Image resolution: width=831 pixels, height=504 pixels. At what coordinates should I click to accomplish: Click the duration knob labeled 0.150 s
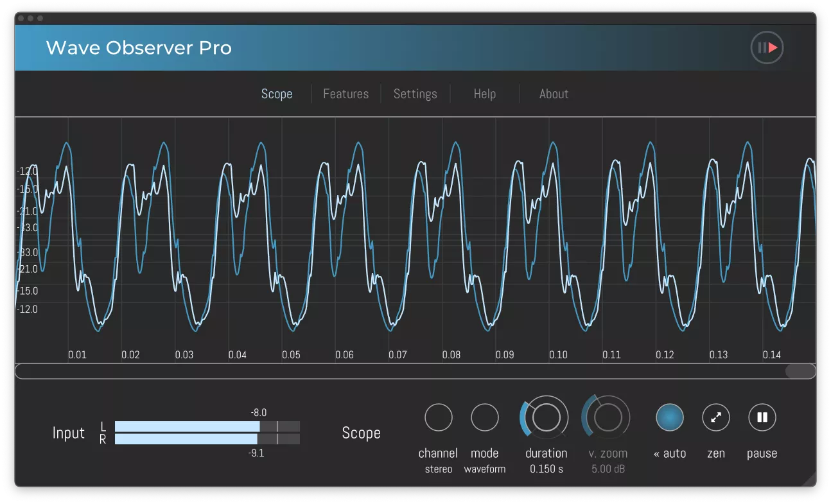coord(545,417)
